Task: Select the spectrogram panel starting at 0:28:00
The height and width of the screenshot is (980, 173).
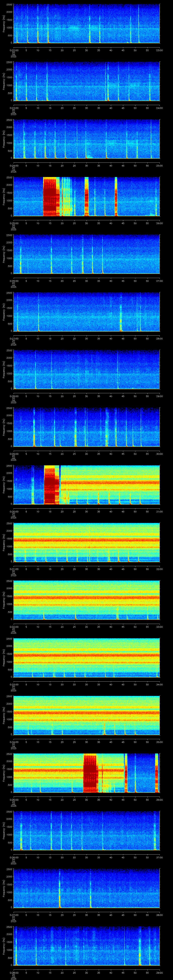Action: (87, 369)
